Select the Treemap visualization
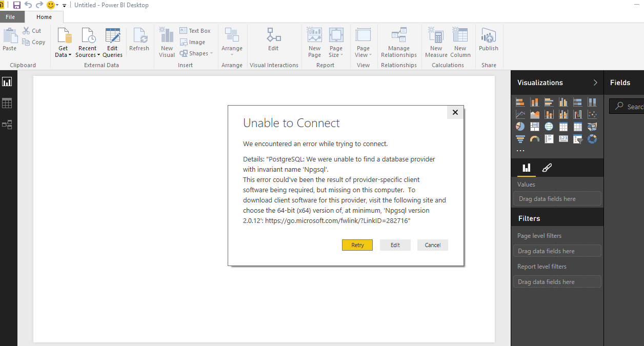 [x=534, y=126]
